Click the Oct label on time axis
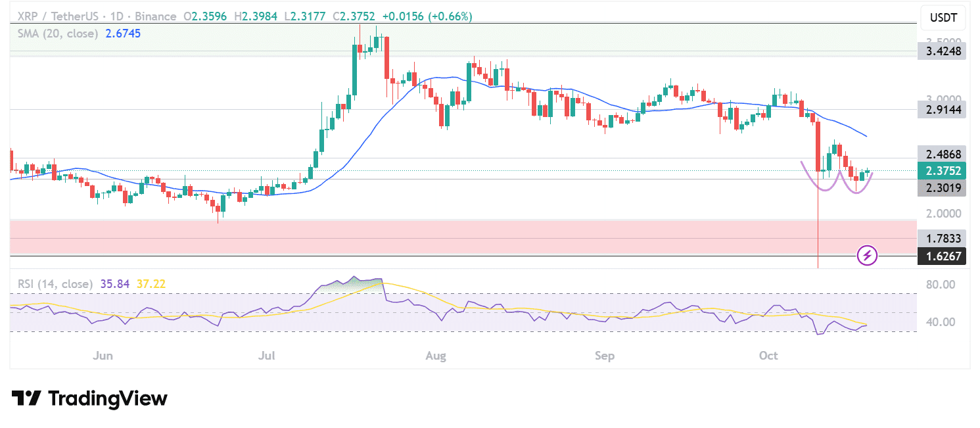Screen dimensions: 980x428 click(x=768, y=356)
